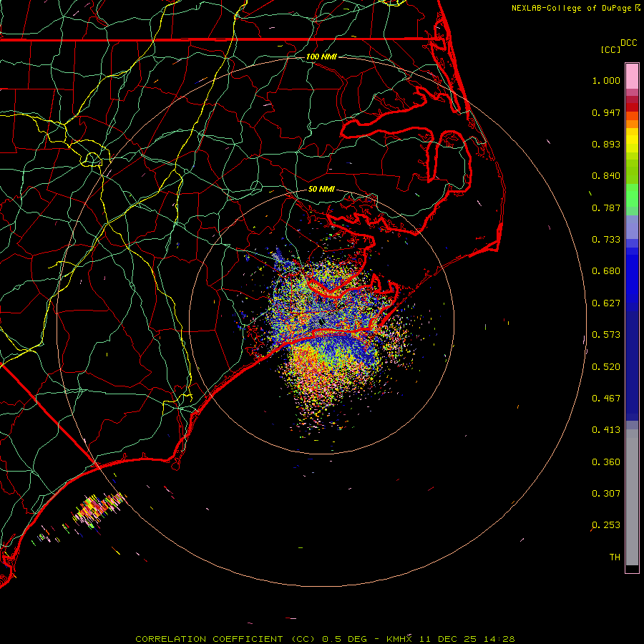Click the 100 NMI range ring label
The height and width of the screenshot is (644, 644).
(321, 57)
